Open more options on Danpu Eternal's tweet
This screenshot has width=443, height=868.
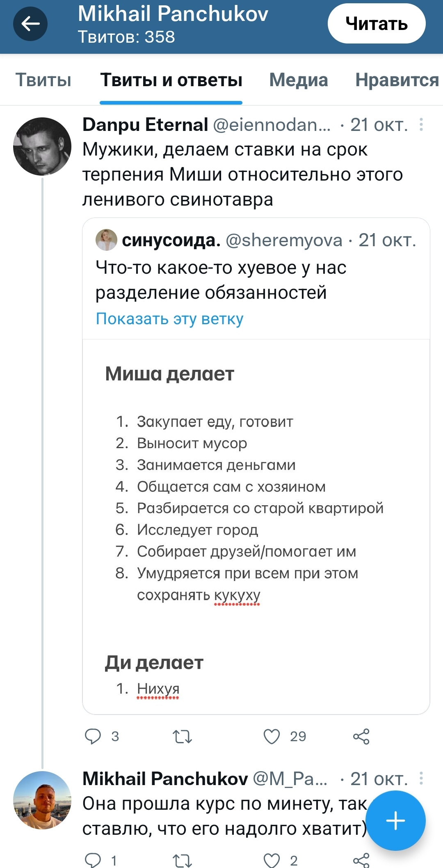(x=421, y=125)
